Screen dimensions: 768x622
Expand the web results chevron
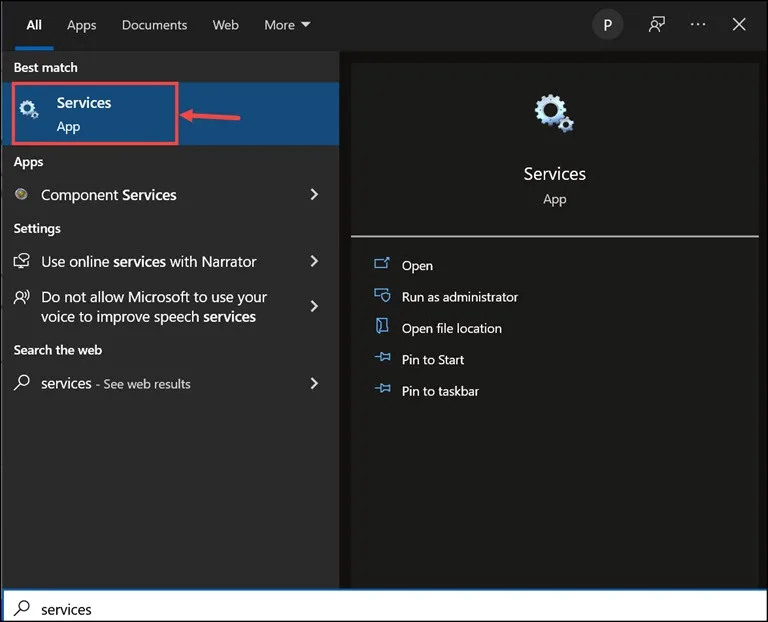(x=314, y=383)
